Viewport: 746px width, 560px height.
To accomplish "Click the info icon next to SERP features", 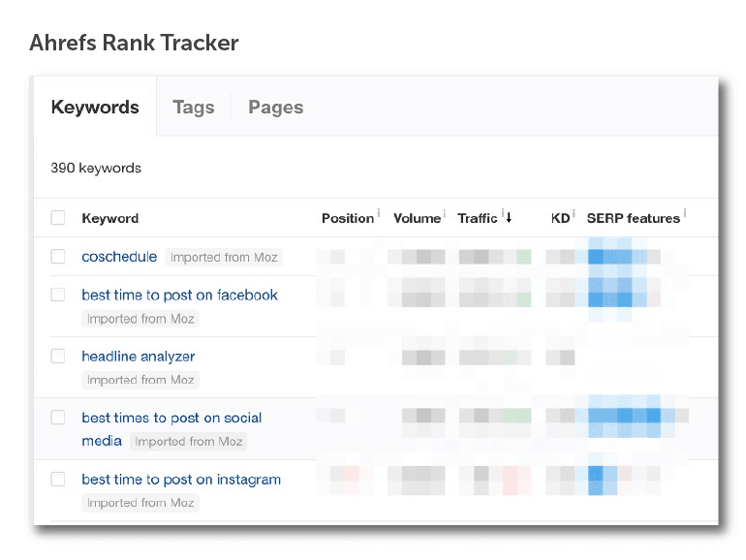I will point(685,213).
